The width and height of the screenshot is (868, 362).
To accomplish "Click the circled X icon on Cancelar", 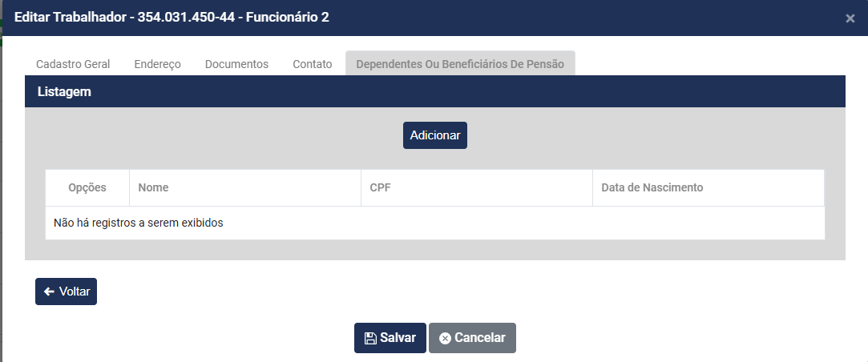I will (x=445, y=338).
